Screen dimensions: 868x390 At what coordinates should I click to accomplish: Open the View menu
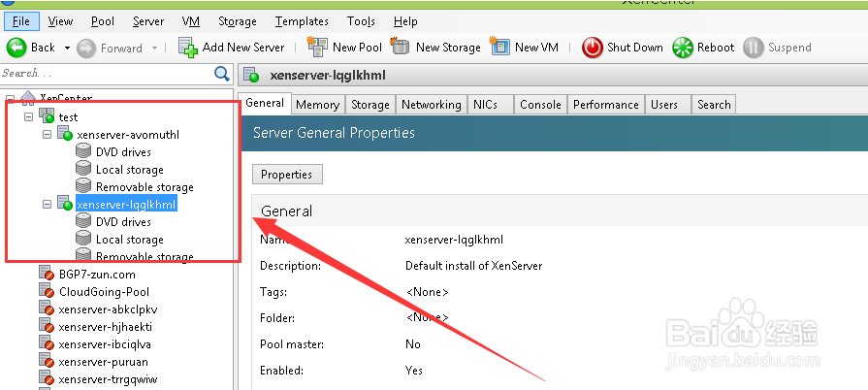(x=60, y=21)
